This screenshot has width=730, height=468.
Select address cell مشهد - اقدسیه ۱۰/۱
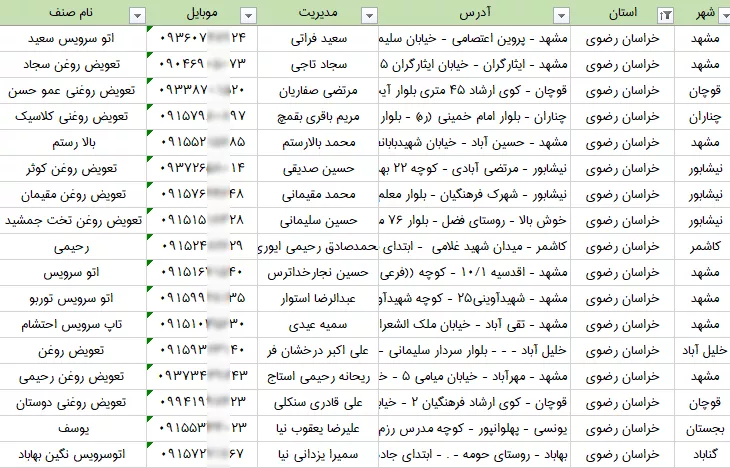pyautogui.click(x=474, y=272)
